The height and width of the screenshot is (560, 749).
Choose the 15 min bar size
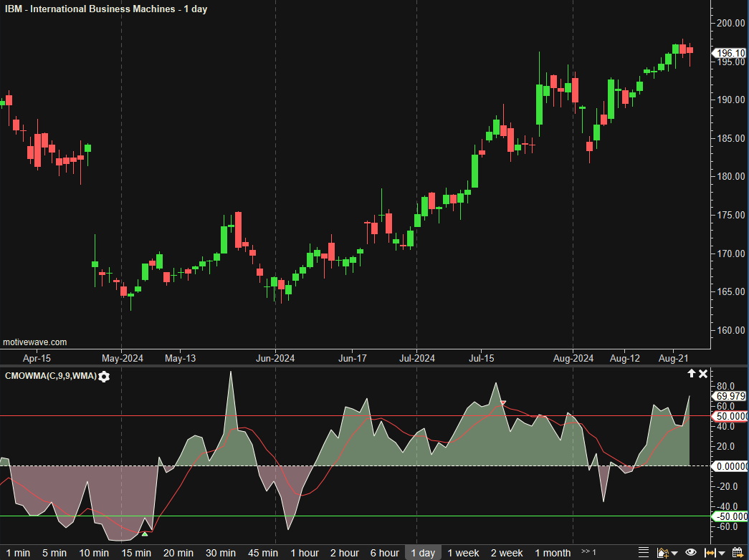click(137, 553)
